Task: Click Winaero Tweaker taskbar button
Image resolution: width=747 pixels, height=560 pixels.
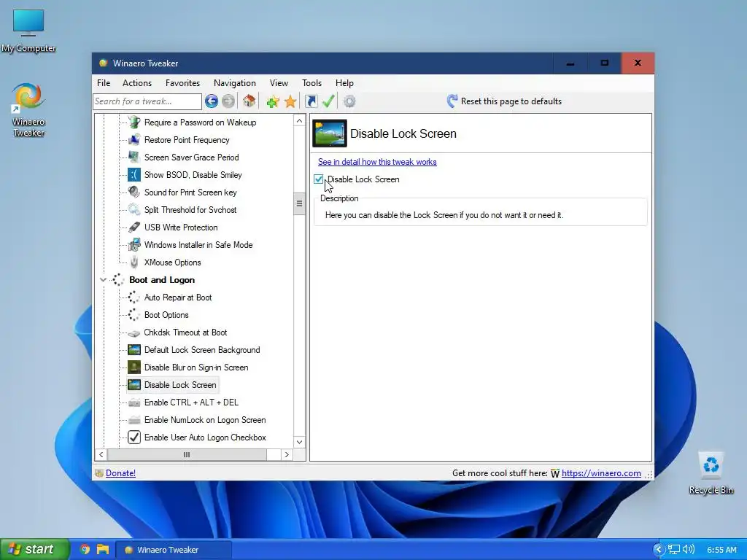Action: tap(175, 550)
